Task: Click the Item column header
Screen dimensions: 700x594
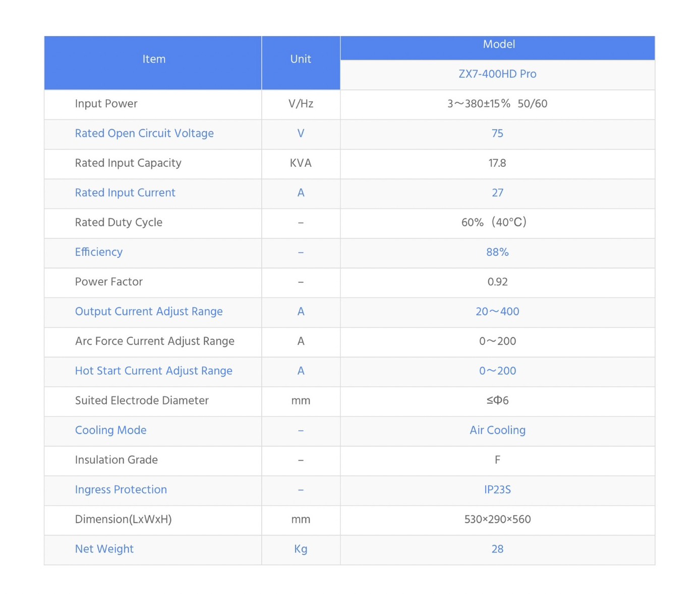Action: [x=153, y=60]
